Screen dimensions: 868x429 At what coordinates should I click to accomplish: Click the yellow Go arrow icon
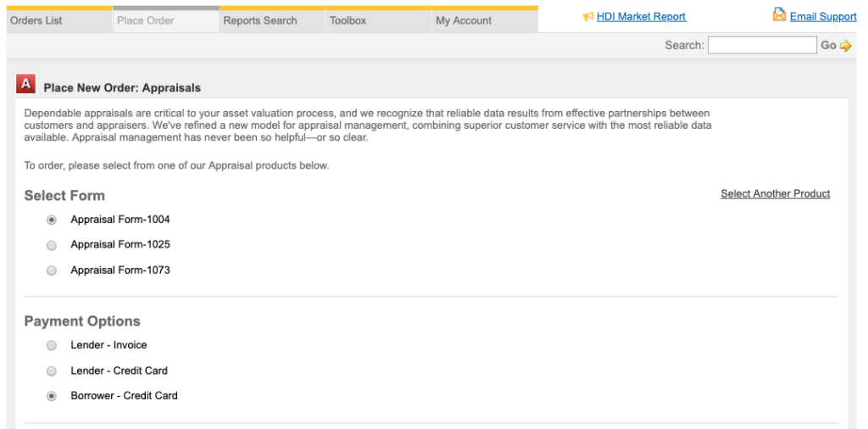(845, 46)
